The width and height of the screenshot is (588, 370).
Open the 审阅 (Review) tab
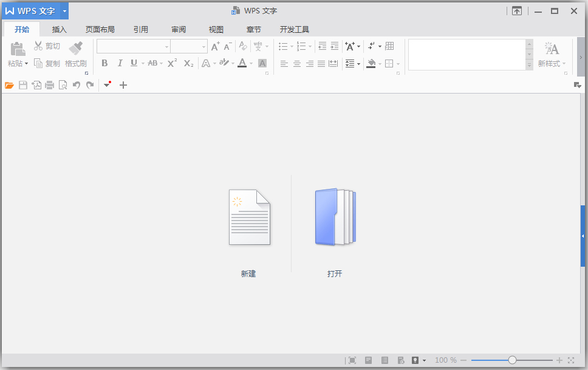pyautogui.click(x=179, y=30)
